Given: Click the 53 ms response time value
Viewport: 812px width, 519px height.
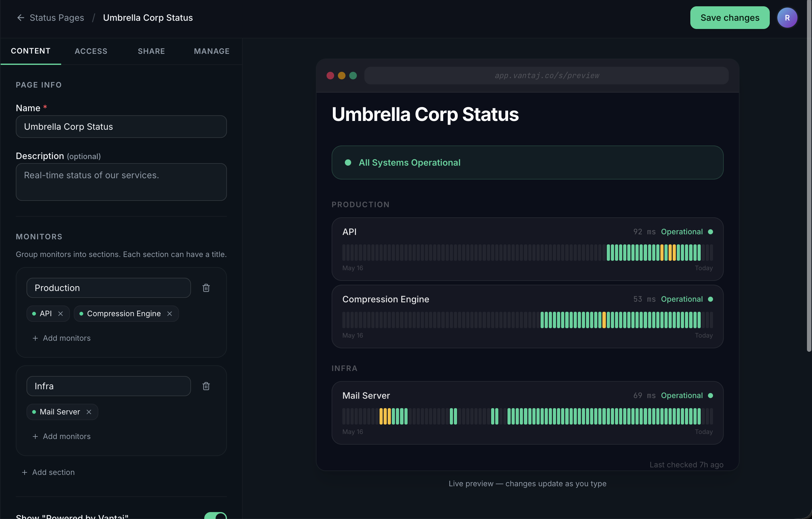Looking at the screenshot, I should click(x=644, y=299).
